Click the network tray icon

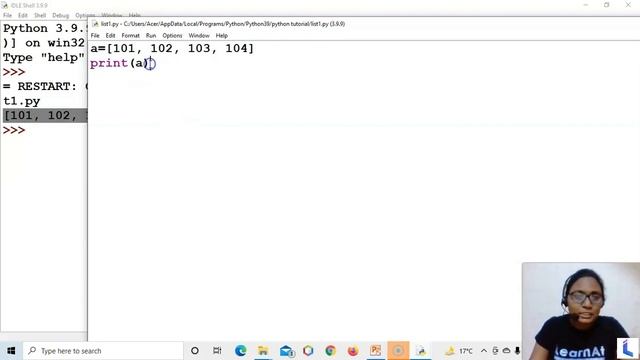pyautogui.click(x=495, y=351)
